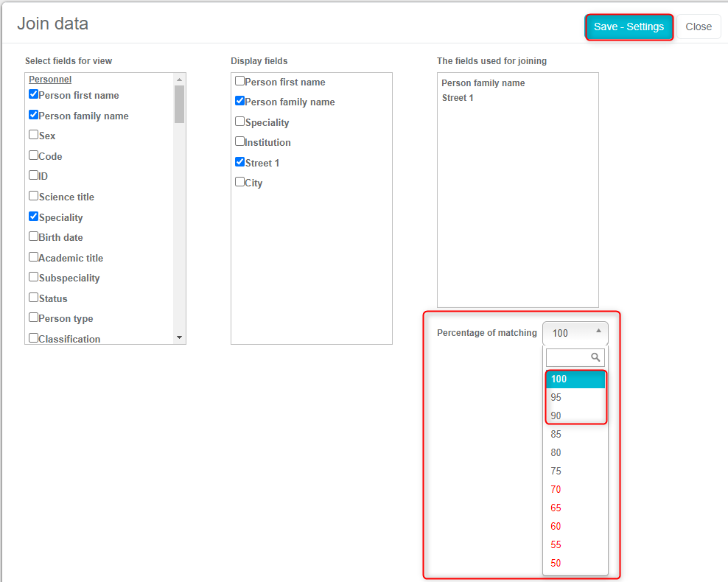
Task: Tick the Birth date checkbox
Action: (34, 236)
